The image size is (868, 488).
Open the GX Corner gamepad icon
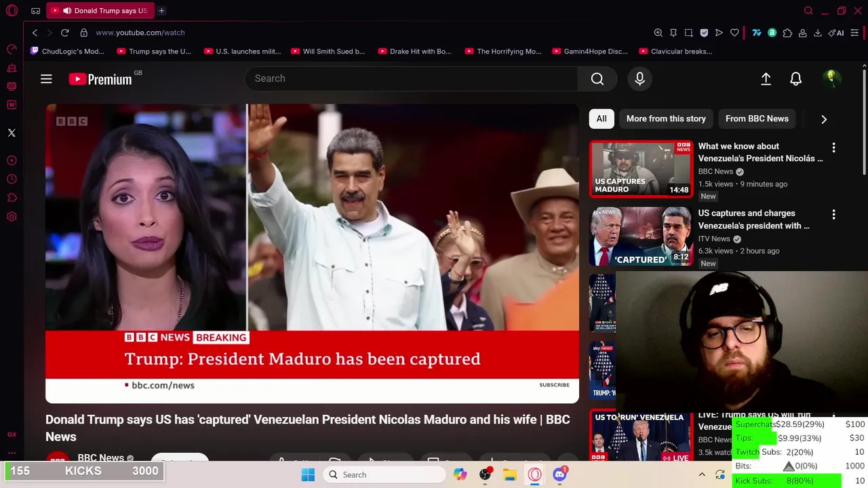[35, 11]
